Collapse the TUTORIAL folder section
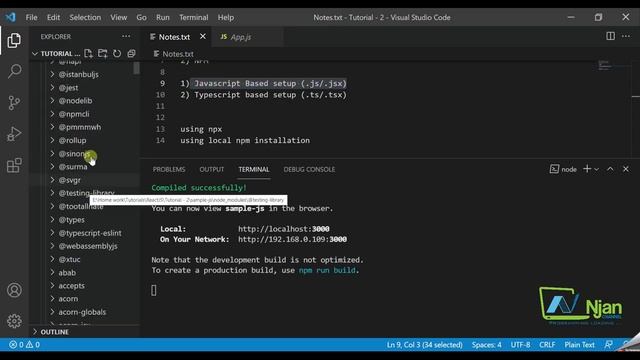The height and width of the screenshot is (360, 640). (56, 53)
